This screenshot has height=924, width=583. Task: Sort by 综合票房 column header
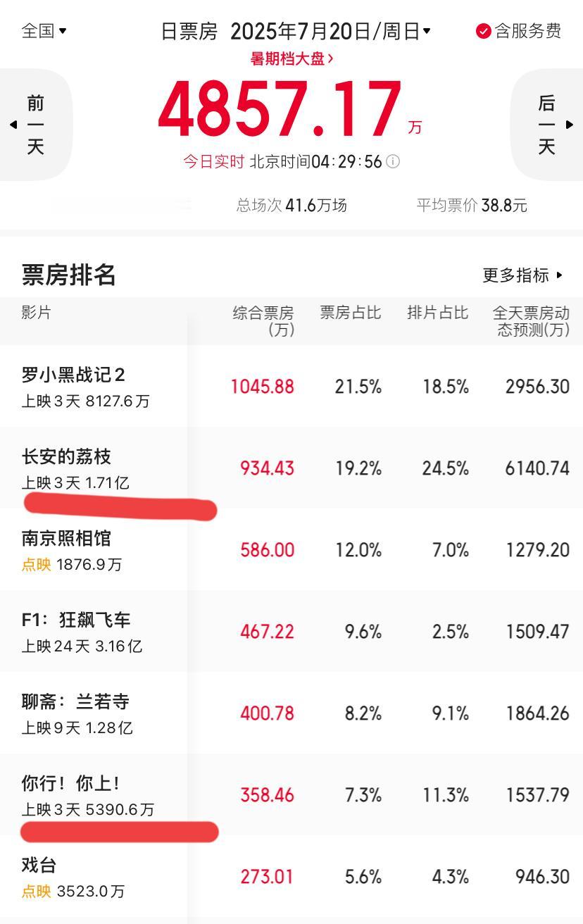tap(263, 320)
